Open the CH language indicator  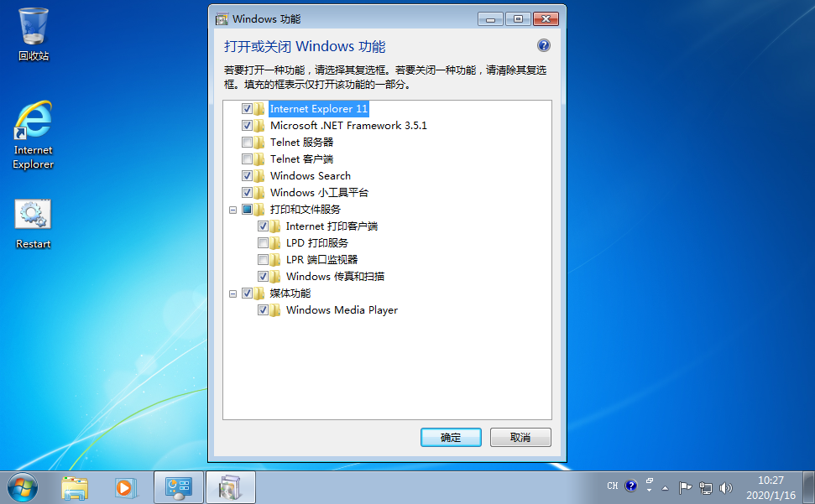(x=612, y=486)
